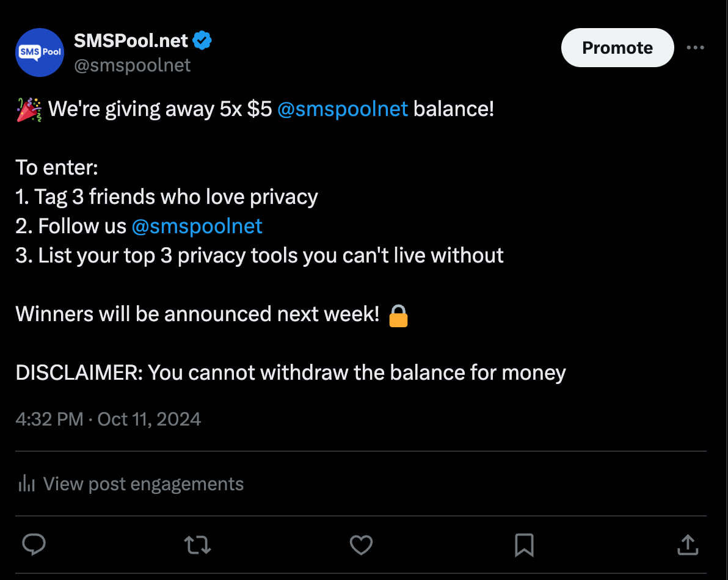Open the repost arrows menu
728x580 pixels.
(x=197, y=545)
